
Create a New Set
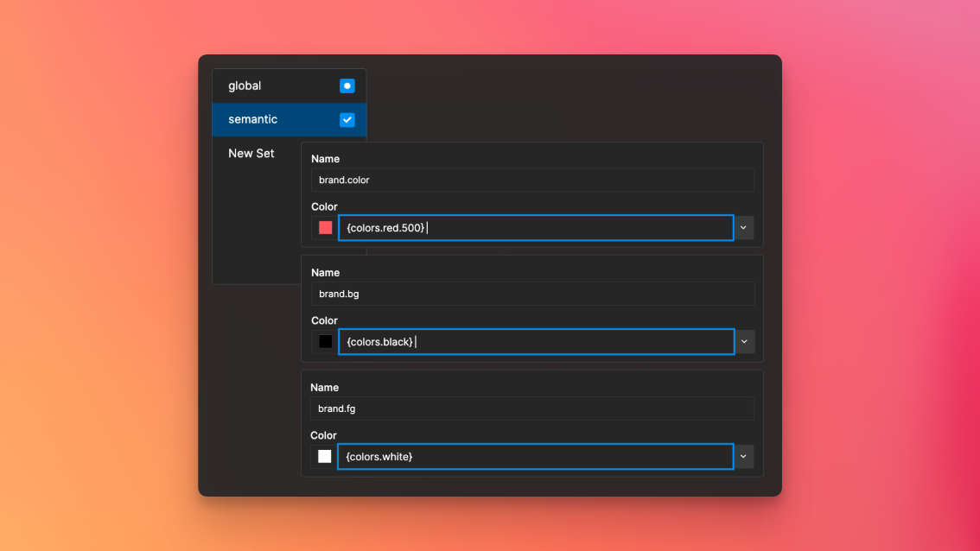click(x=251, y=153)
